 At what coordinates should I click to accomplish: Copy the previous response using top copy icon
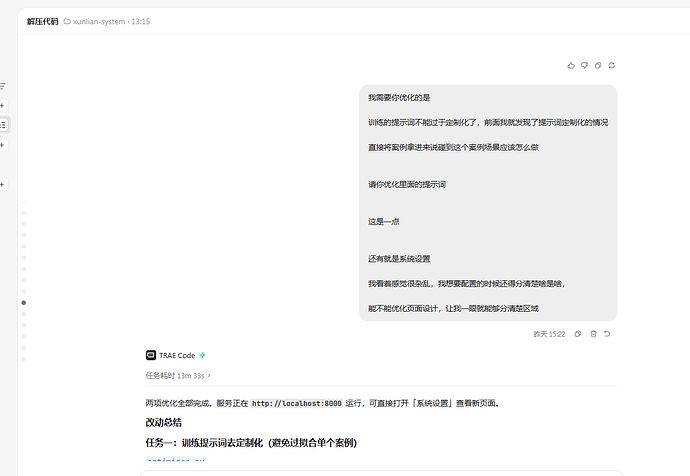tap(598, 66)
